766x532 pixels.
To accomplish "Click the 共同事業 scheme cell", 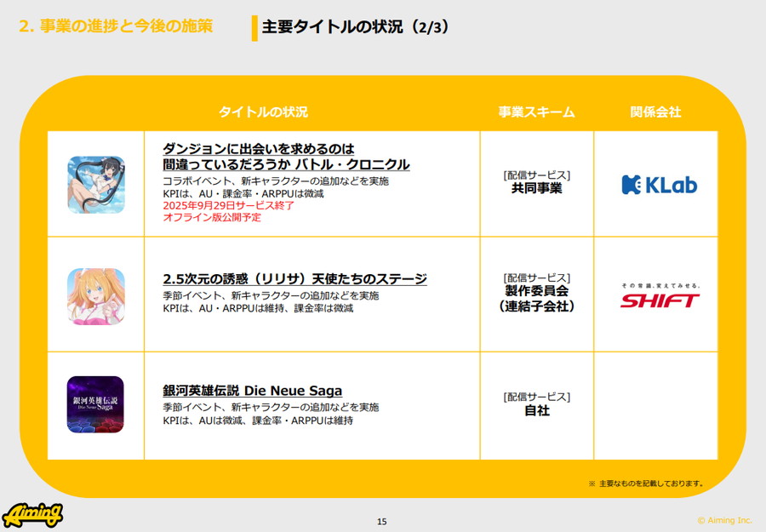I will tap(536, 188).
